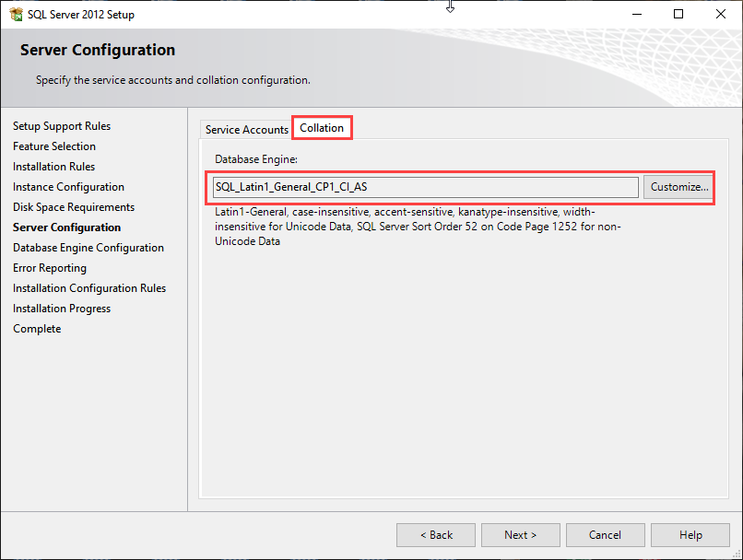Click the SQL Server Setup title bar icon
The width and height of the screenshot is (743, 560).
point(15,14)
